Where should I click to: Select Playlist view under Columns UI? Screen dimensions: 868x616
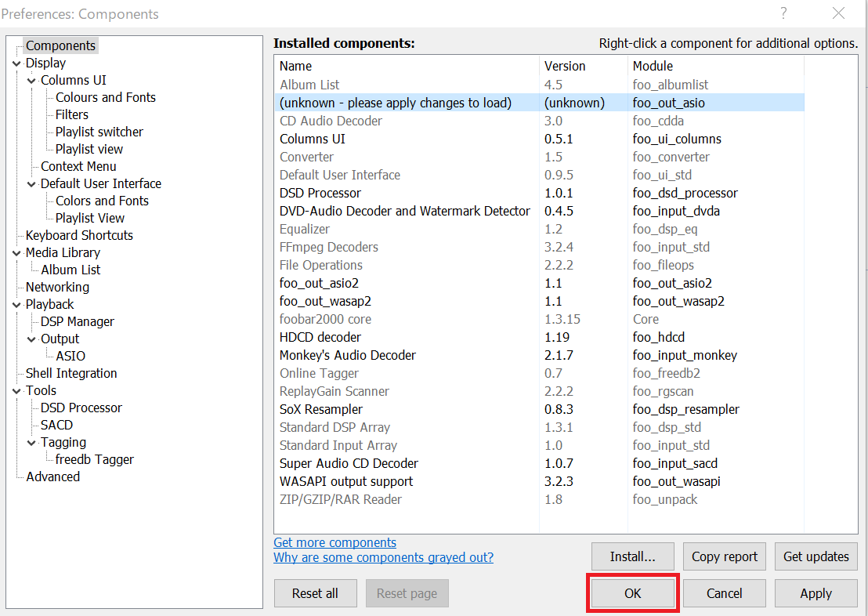[x=89, y=149]
